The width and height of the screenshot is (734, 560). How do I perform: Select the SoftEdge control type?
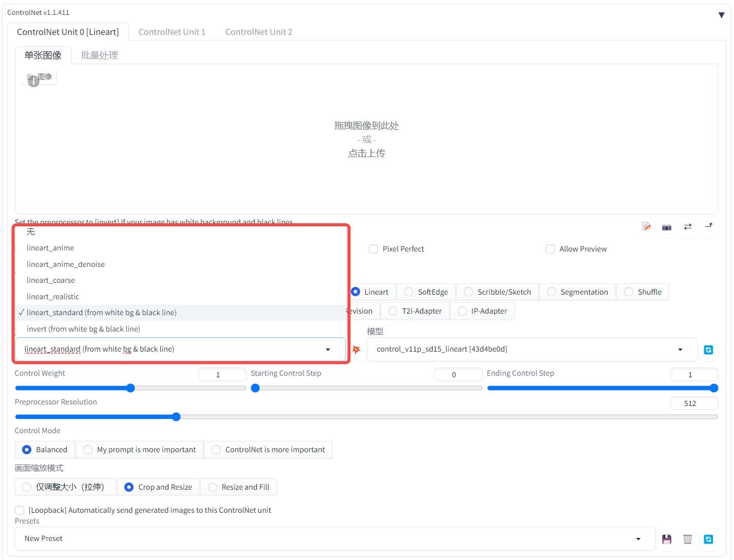pos(409,292)
